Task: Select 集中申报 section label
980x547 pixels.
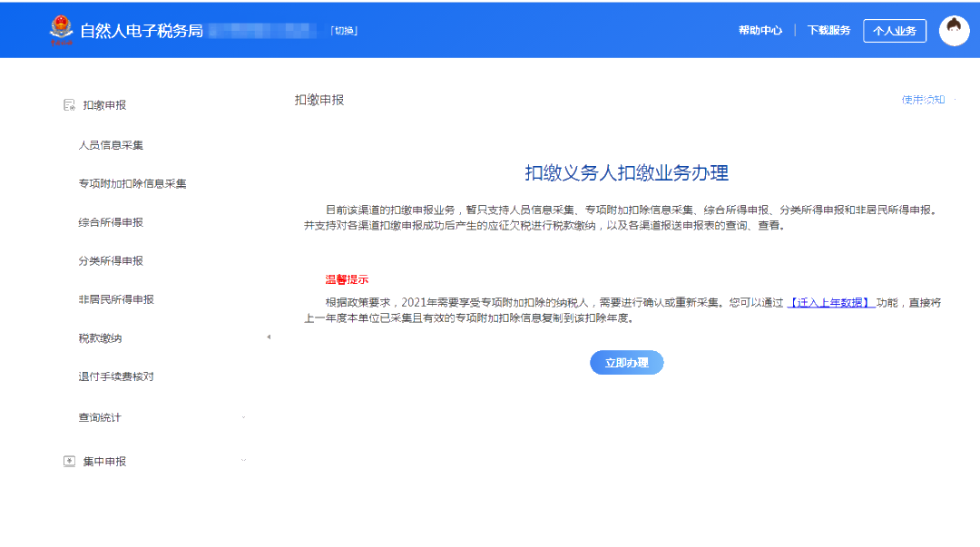Action: point(104,462)
